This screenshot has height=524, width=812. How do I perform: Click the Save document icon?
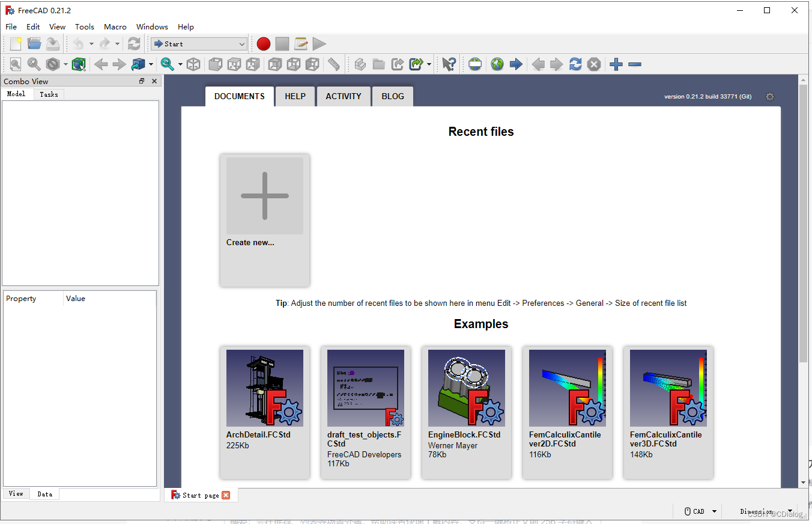click(x=53, y=43)
